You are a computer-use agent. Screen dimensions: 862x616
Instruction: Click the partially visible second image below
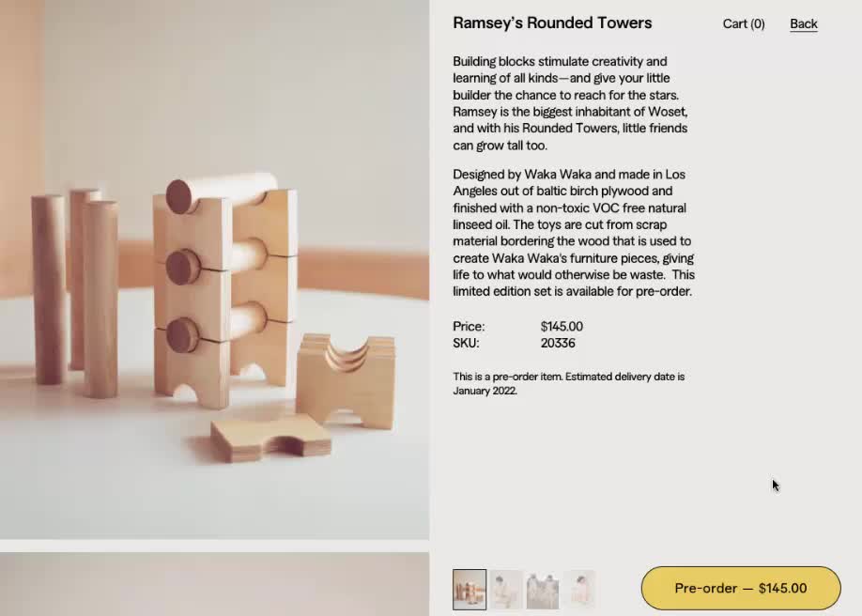click(214, 584)
